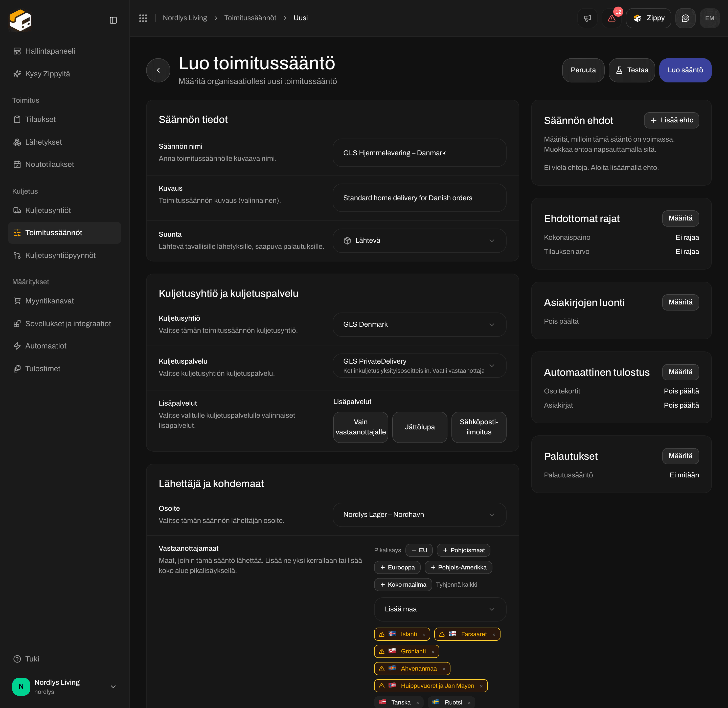Quick-add Pohjois-Amerikka countries

point(458,567)
